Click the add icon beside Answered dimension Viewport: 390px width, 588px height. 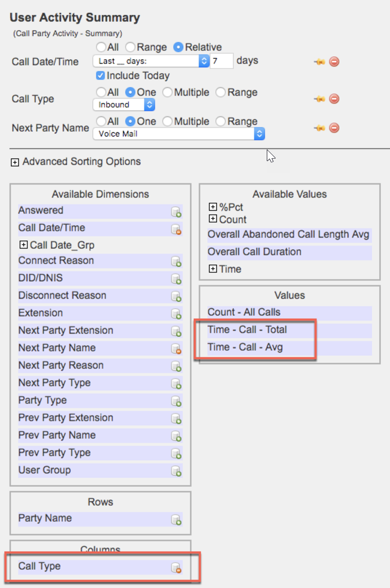click(x=176, y=212)
